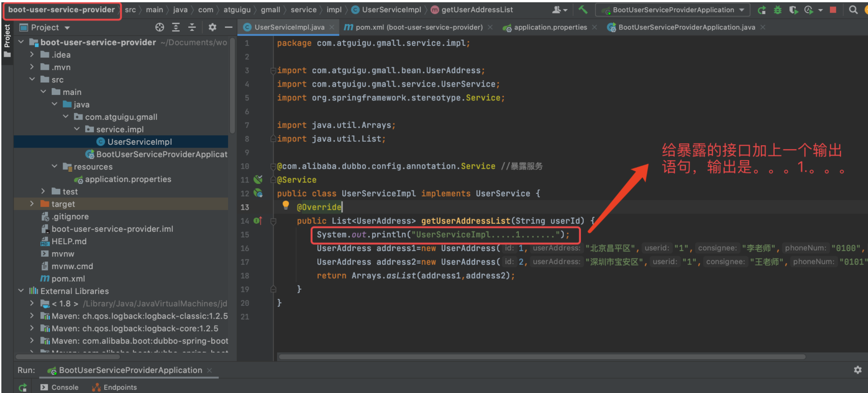Close the pom.xml tab
This screenshot has height=393, width=868.
[x=490, y=27]
